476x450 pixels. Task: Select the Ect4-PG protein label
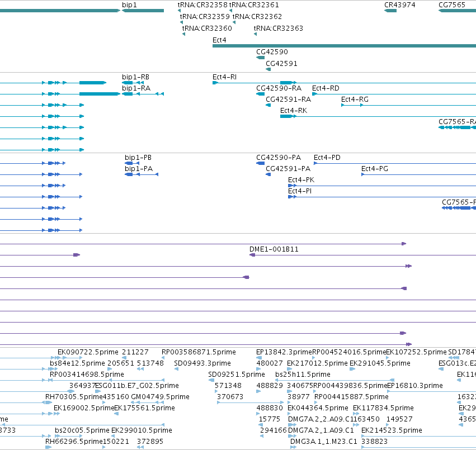(375, 169)
